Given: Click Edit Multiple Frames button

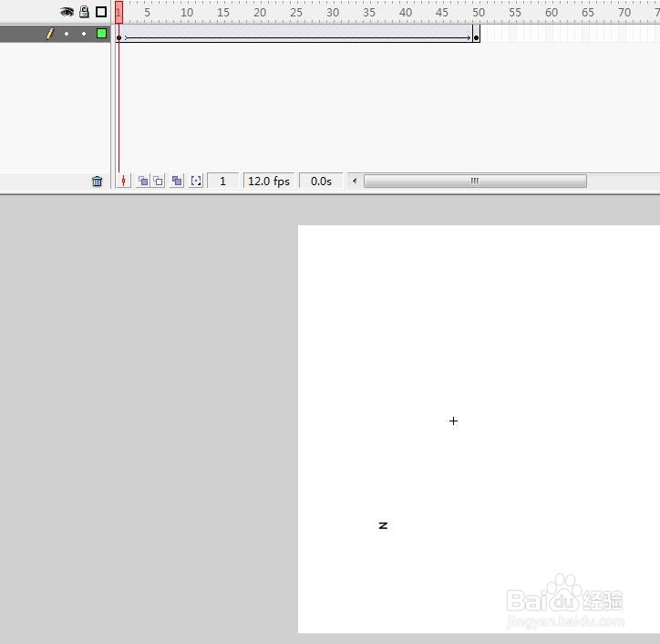Looking at the screenshot, I should [177, 182].
